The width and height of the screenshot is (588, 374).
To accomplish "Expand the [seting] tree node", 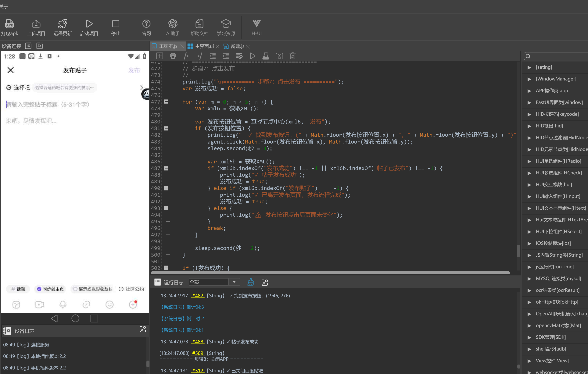I will tap(529, 67).
